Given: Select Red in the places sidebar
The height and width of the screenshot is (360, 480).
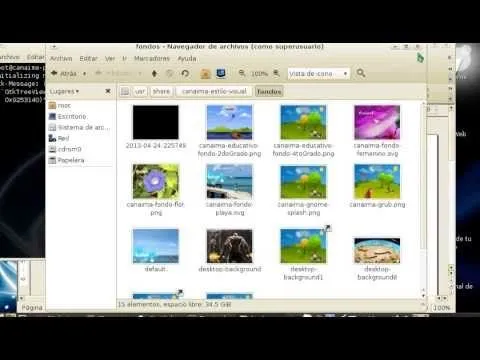Looking at the screenshot, I should (59, 138).
